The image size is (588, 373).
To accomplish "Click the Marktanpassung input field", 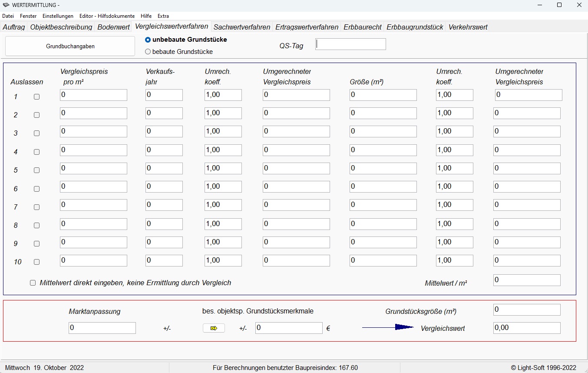I will [x=102, y=328].
